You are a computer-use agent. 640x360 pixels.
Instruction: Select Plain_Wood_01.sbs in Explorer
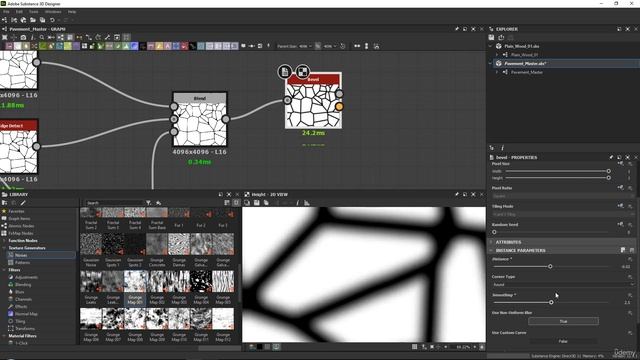click(521, 46)
